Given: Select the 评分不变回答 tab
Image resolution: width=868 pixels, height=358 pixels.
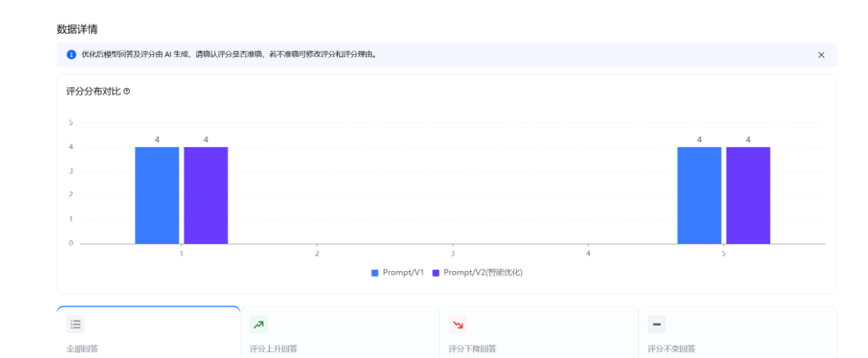Looking at the screenshot, I should (x=738, y=332).
